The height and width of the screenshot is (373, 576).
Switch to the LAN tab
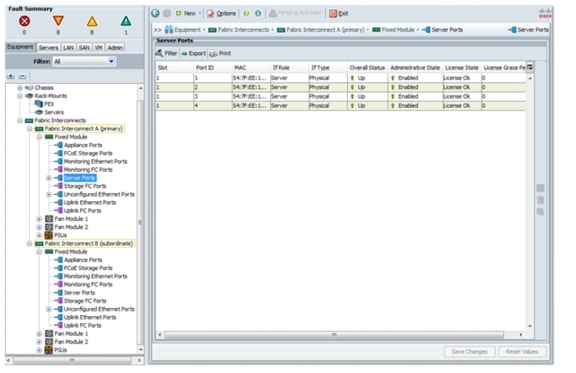click(x=68, y=47)
